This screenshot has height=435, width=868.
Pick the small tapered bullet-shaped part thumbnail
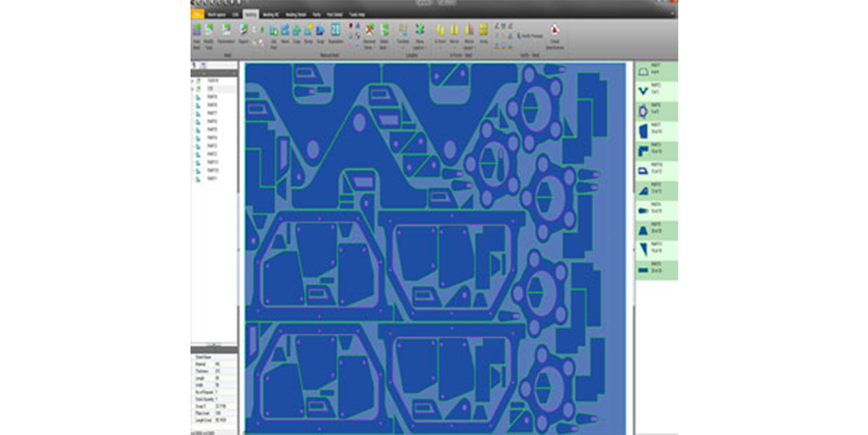pos(642,210)
